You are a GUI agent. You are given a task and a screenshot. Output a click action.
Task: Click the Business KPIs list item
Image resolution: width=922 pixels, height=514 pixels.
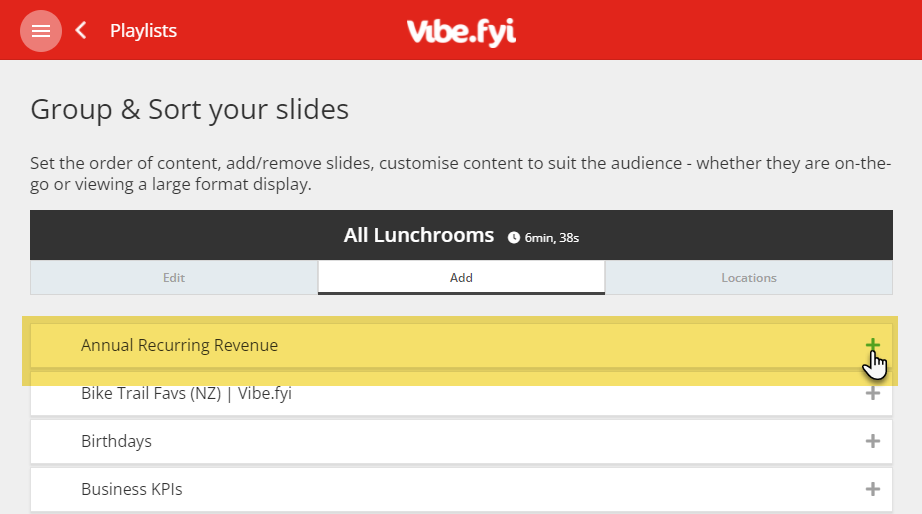(461, 489)
